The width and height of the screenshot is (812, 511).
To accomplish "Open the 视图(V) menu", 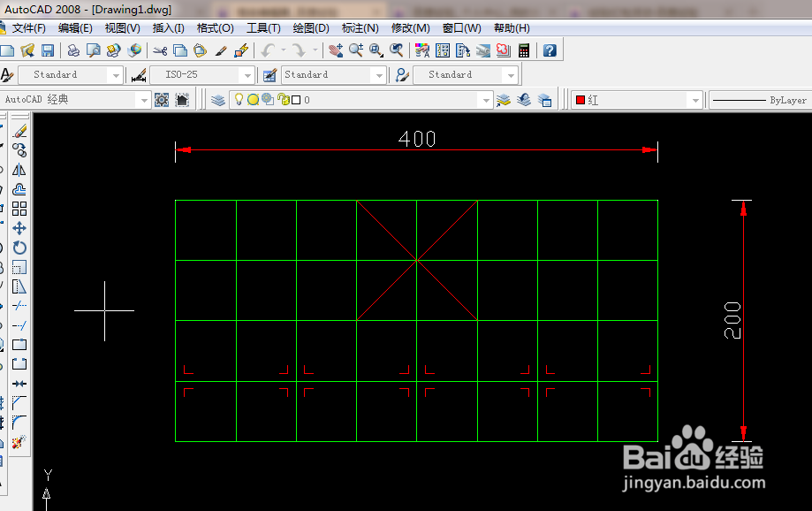I will pyautogui.click(x=122, y=28).
